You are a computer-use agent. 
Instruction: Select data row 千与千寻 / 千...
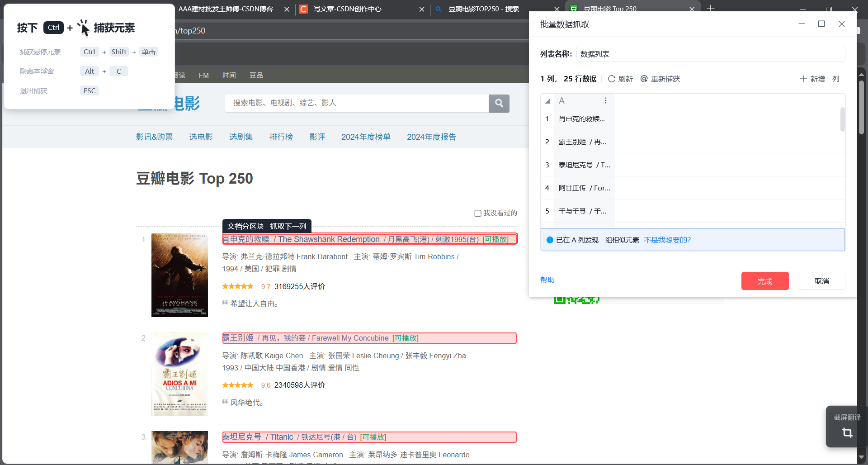pos(693,211)
